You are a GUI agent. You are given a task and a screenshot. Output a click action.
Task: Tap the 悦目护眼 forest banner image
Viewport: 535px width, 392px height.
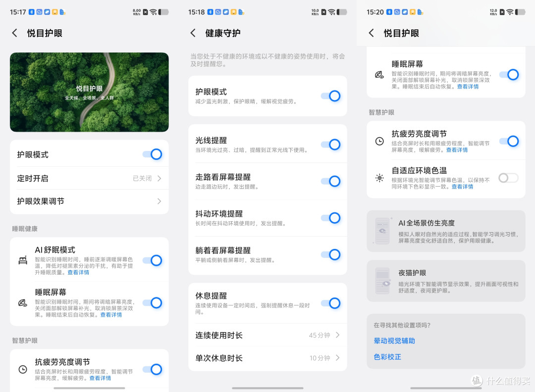pyautogui.click(x=89, y=92)
